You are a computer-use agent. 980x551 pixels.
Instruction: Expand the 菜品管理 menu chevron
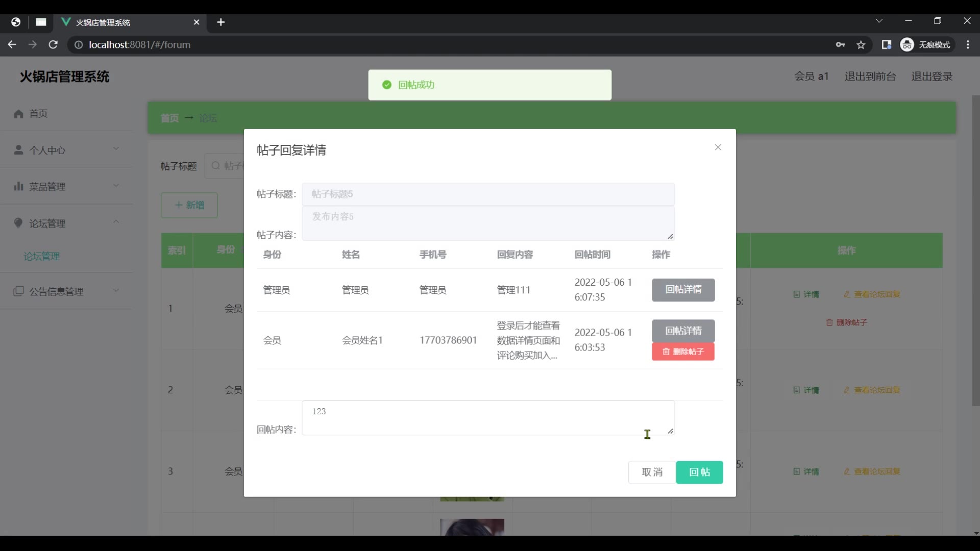[116, 186]
